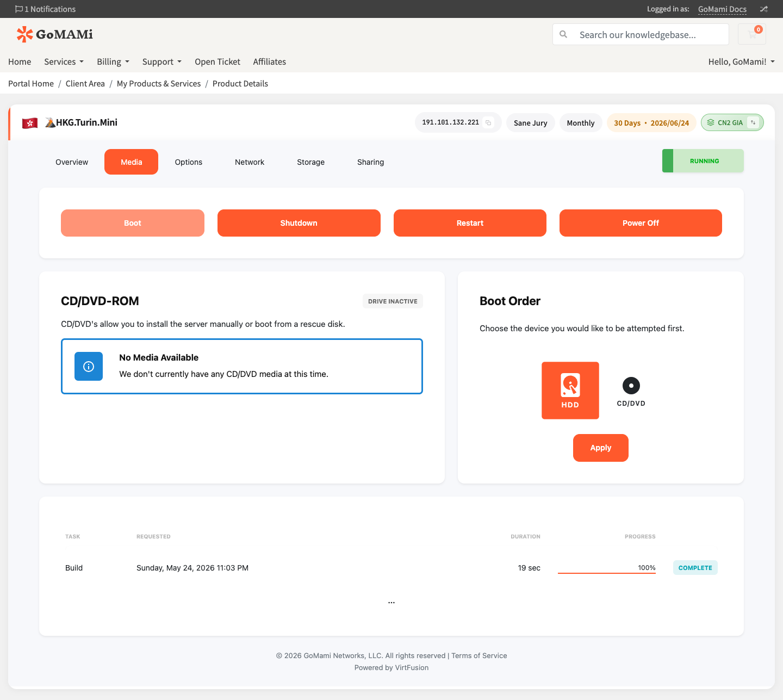Expand the task list ellipsis
Screen dimensions: 783x700
point(391,602)
